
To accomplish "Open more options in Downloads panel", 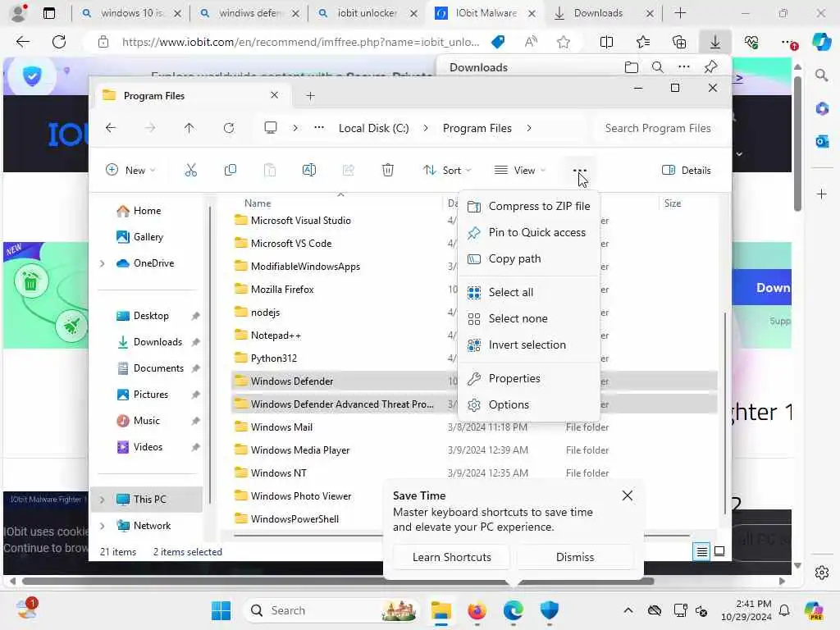I will click(x=684, y=67).
